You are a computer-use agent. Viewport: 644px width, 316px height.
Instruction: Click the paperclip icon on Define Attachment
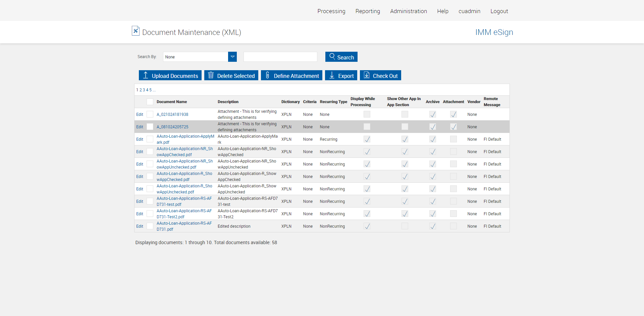pos(267,75)
